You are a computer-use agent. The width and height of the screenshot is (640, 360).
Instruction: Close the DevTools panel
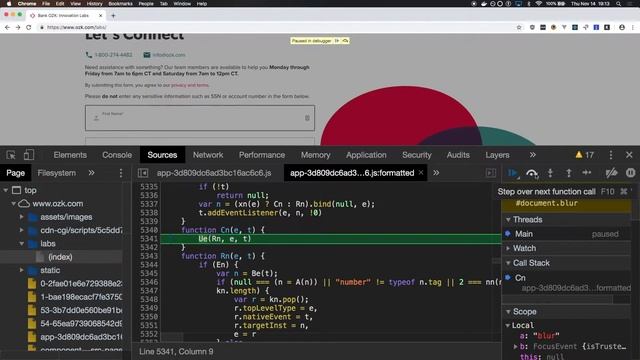pyautogui.click(x=629, y=155)
